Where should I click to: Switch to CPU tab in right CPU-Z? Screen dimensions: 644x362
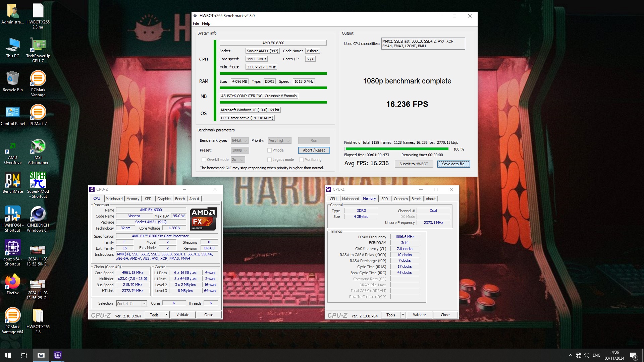[333, 199]
